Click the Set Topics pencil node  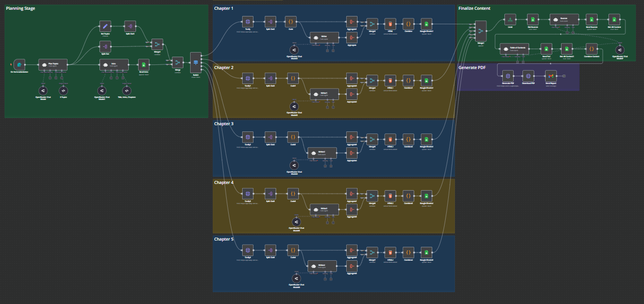[x=105, y=26]
